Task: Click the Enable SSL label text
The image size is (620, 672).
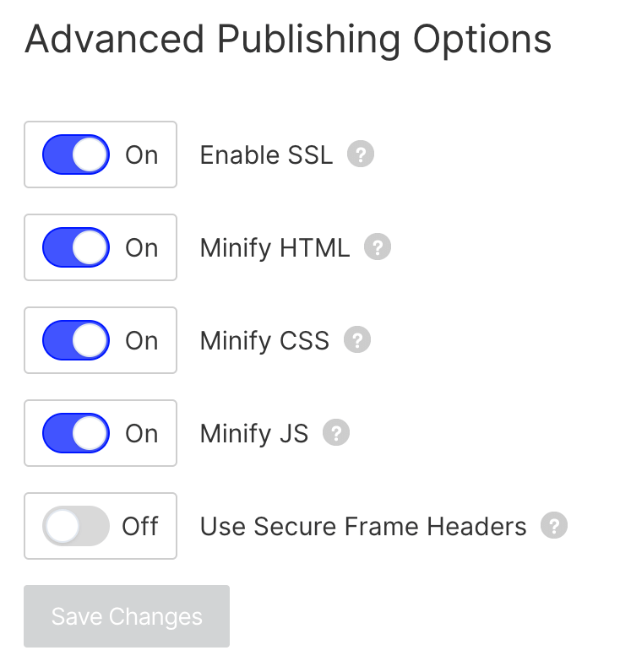Action: (266, 155)
